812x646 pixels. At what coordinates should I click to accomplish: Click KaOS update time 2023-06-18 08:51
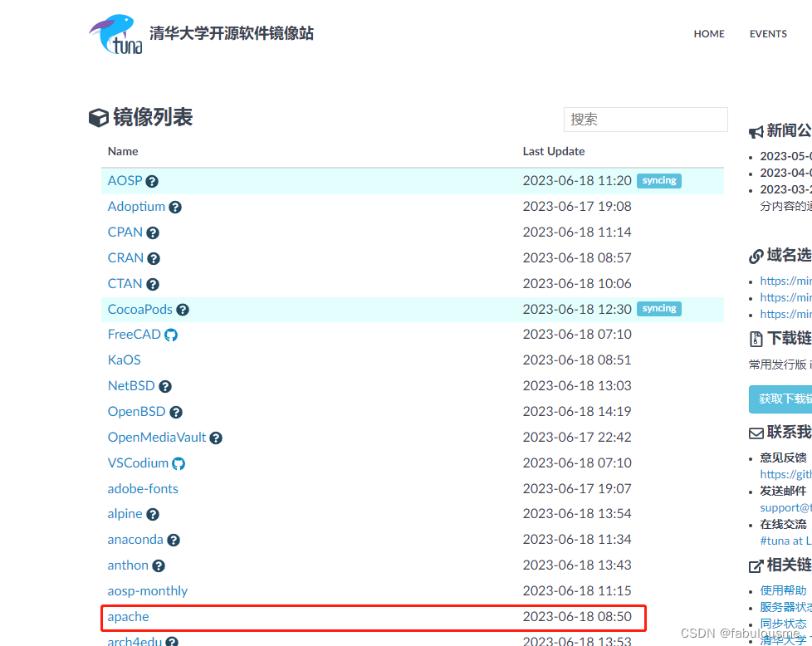pyautogui.click(x=577, y=360)
